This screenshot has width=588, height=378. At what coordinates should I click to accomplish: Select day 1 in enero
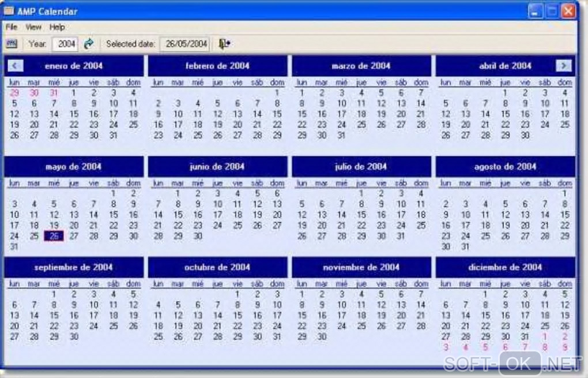pyautogui.click(x=74, y=93)
